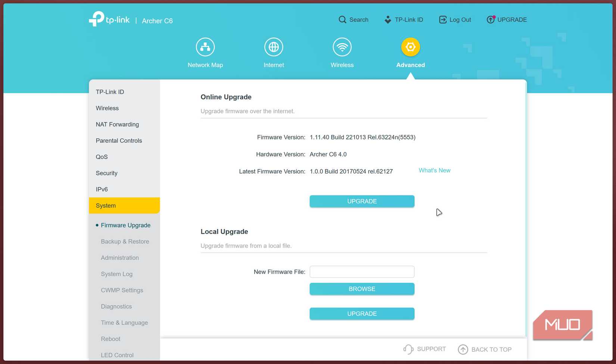This screenshot has width=616, height=364.
Task: Open SUPPORT via the headset icon
Action: (x=408, y=349)
